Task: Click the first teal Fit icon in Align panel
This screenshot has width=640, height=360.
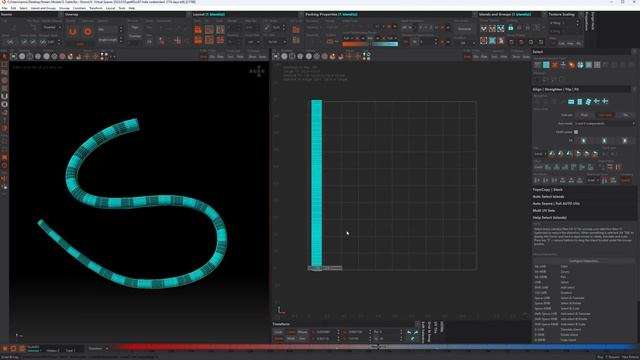Action: pyautogui.click(x=584, y=140)
